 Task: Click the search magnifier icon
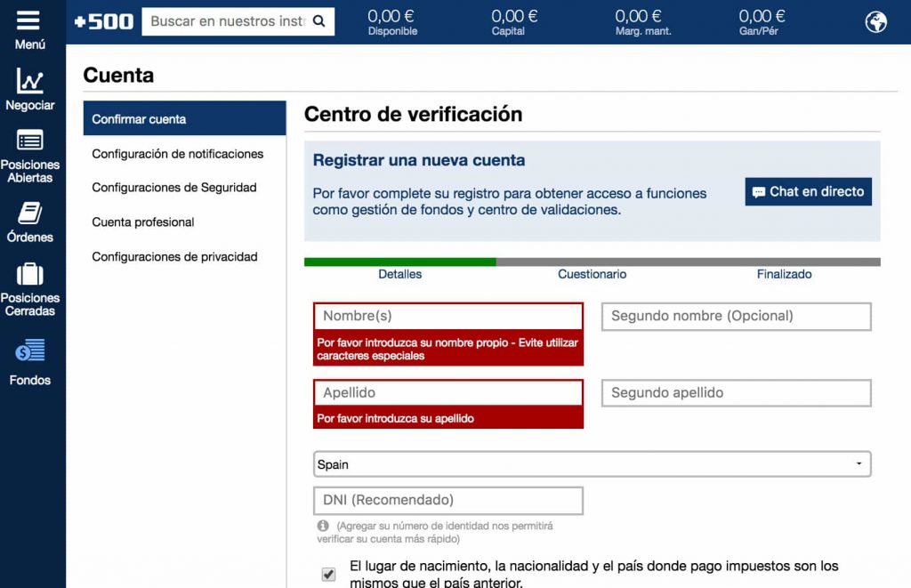[x=319, y=20]
